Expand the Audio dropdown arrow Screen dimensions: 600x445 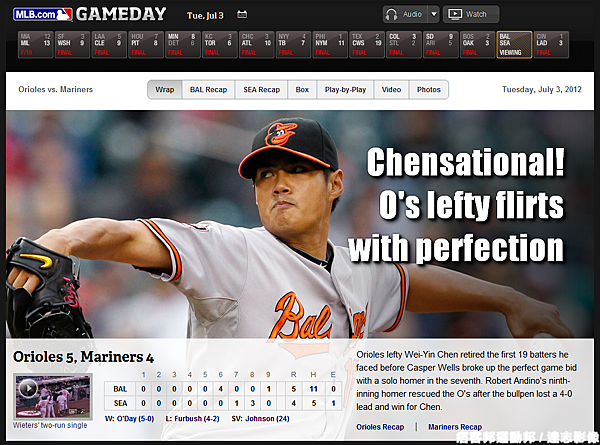pyautogui.click(x=434, y=15)
